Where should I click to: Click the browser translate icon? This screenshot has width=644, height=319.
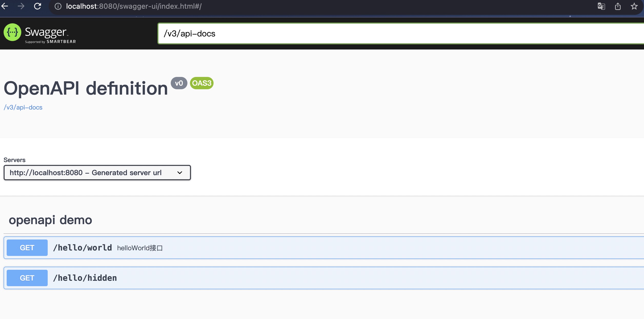click(x=601, y=6)
